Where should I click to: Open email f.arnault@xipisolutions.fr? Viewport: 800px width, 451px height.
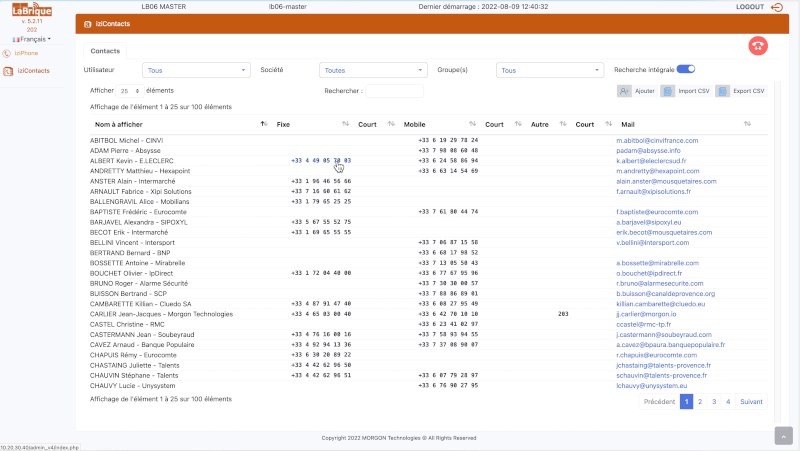(x=654, y=191)
